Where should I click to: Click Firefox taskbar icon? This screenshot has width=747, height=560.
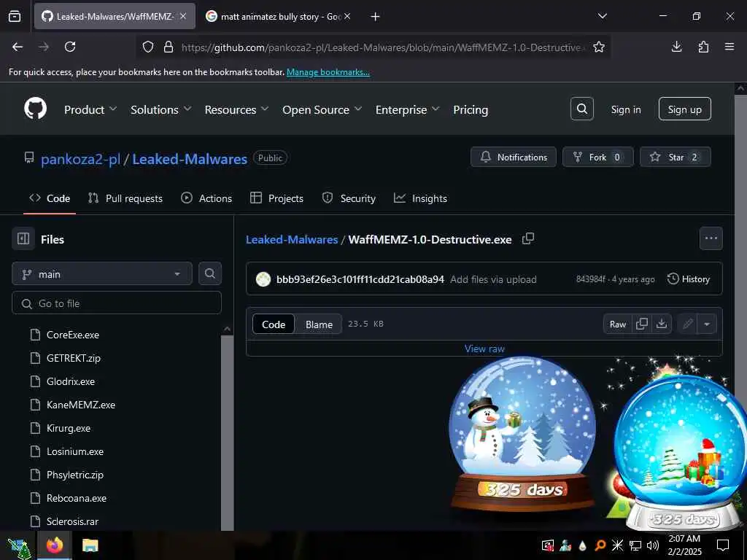(54, 545)
